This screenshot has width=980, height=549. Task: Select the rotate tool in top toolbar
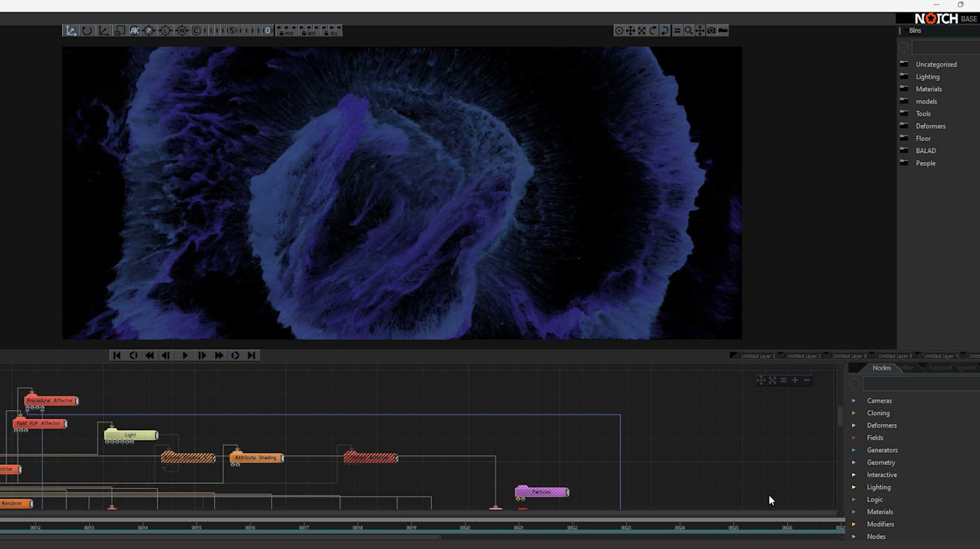click(x=87, y=30)
